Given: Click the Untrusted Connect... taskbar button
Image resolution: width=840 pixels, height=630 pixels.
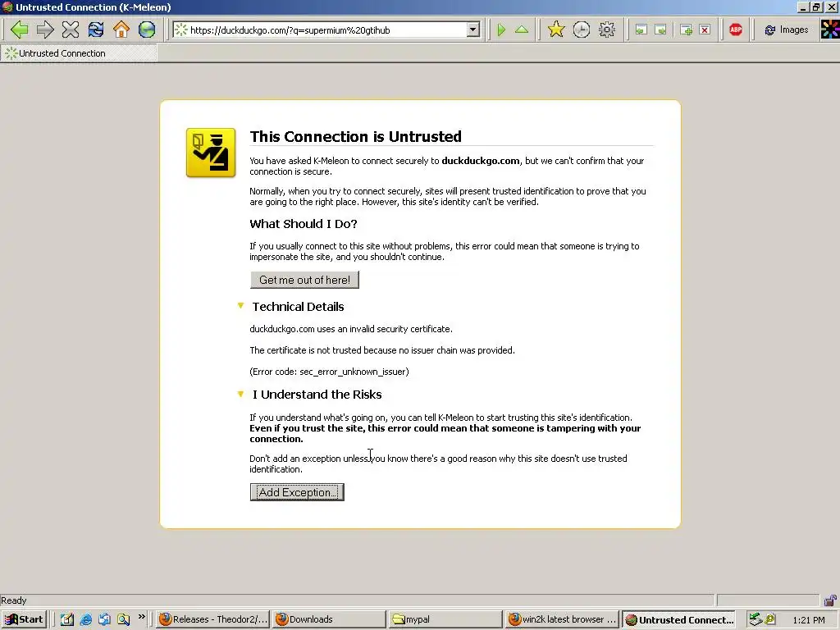Looking at the screenshot, I should click(x=678, y=619).
